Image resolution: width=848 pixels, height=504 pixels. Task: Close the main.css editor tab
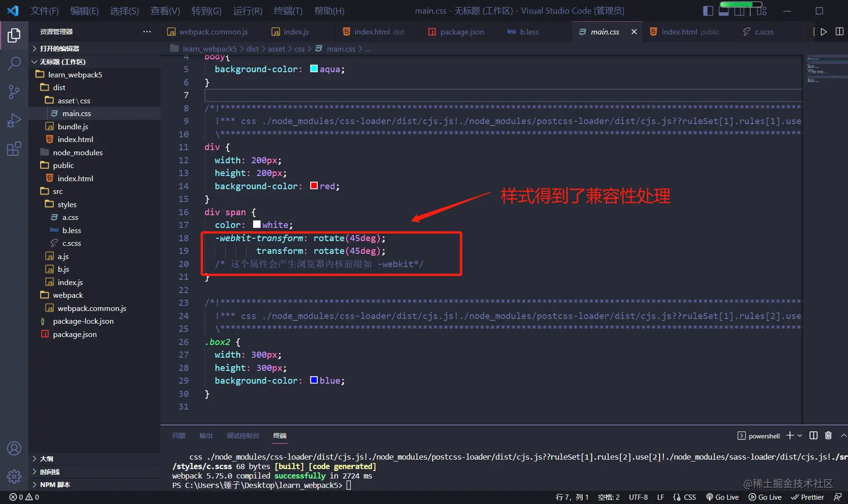(634, 31)
